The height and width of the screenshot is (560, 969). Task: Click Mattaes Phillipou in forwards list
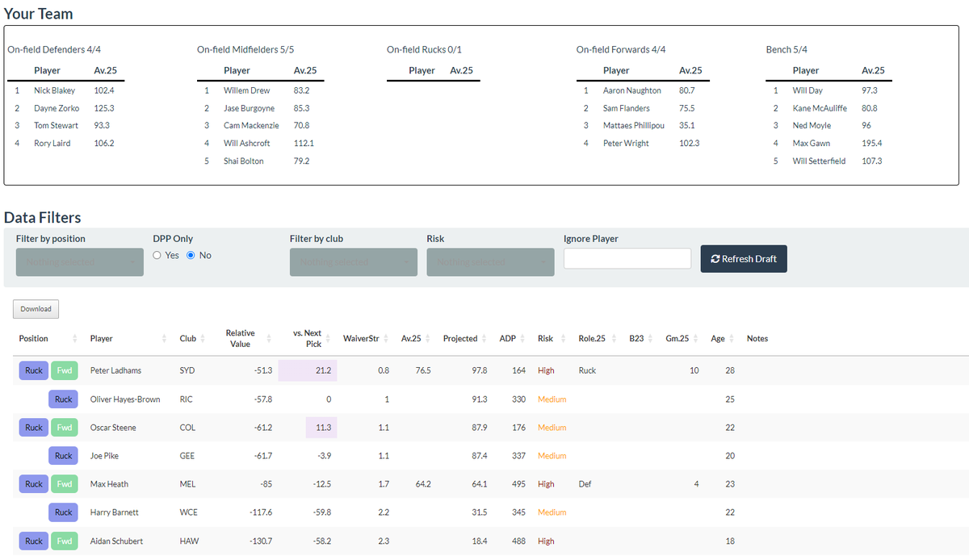(634, 125)
